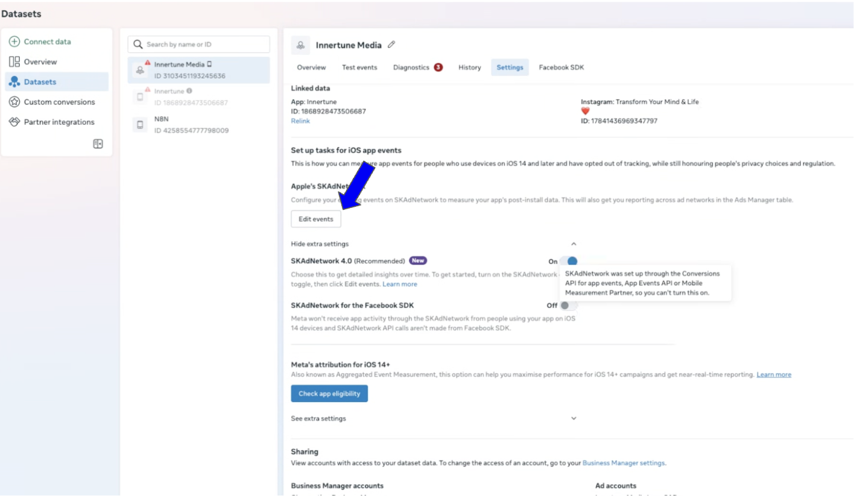This screenshot has width=854, height=504.
Task: Collapse Hide extra settings chevron
Action: tap(574, 244)
